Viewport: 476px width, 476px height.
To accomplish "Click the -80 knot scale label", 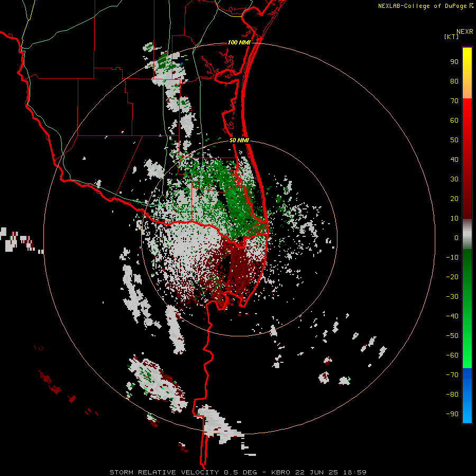I will (x=452, y=395).
